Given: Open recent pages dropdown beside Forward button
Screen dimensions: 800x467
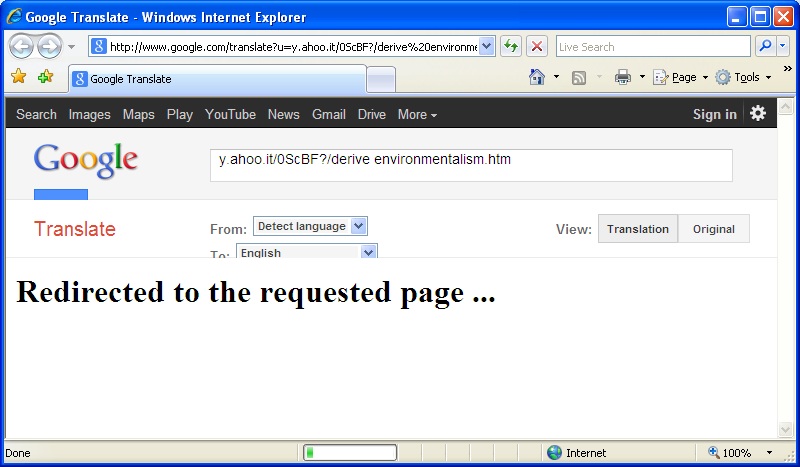Looking at the screenshot, I should (x=71, y=47).
